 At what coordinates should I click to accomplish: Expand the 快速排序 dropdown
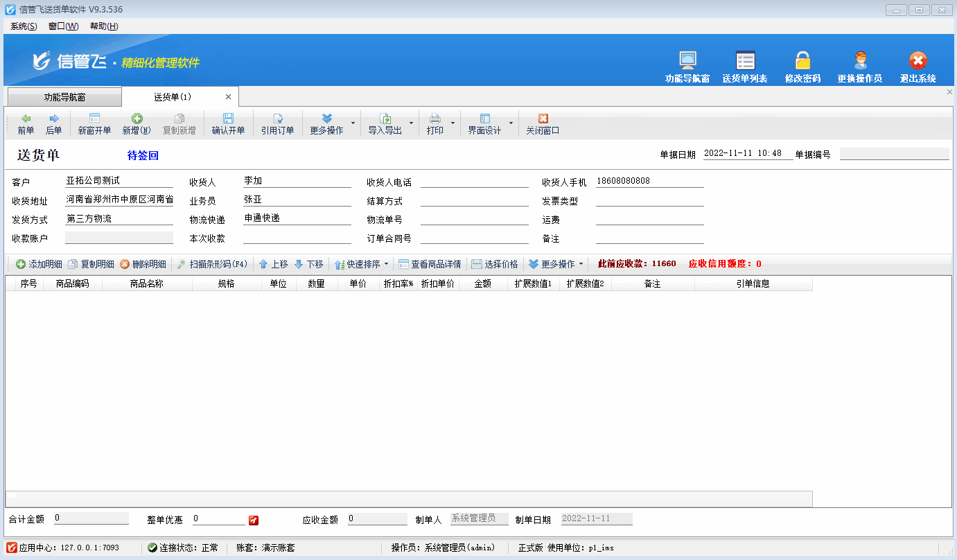coord(386,264)
